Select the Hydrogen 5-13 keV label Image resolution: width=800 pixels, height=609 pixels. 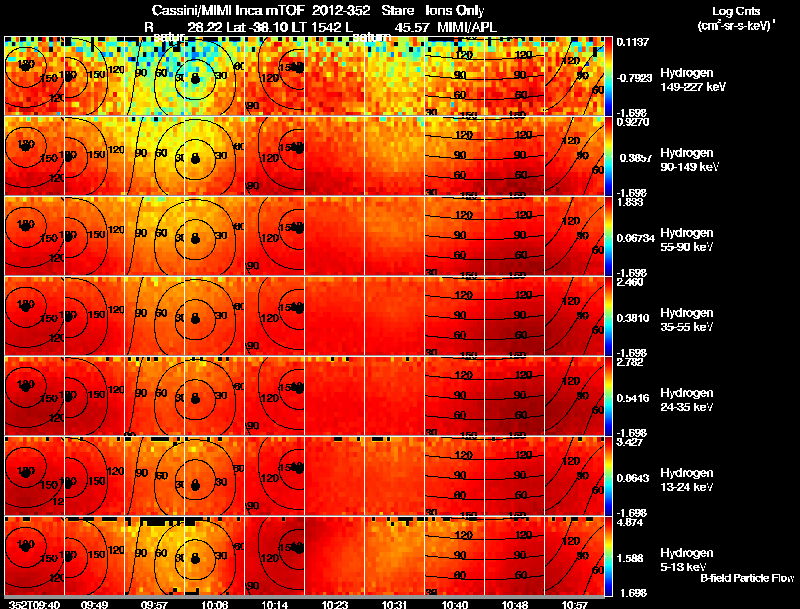(687, 560)
